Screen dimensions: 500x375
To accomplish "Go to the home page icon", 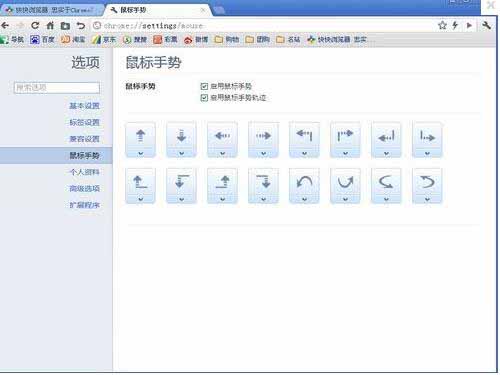I will [x=50, y=25].
